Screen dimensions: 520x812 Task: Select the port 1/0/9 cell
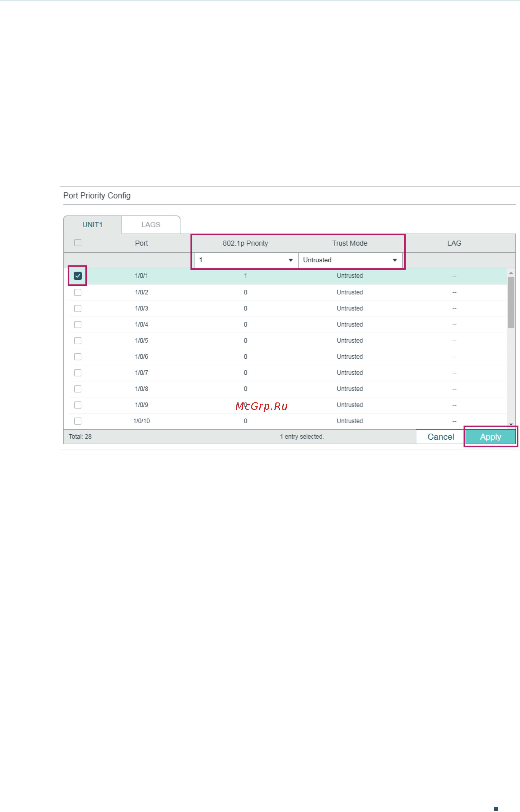[x=142, y=405]
